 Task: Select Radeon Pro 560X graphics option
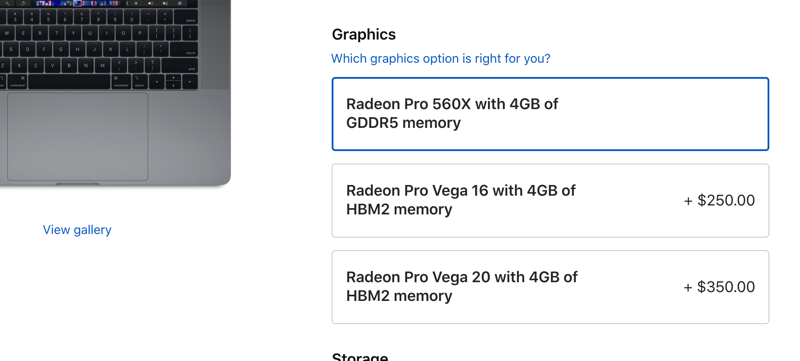click(x=550, y=114)
